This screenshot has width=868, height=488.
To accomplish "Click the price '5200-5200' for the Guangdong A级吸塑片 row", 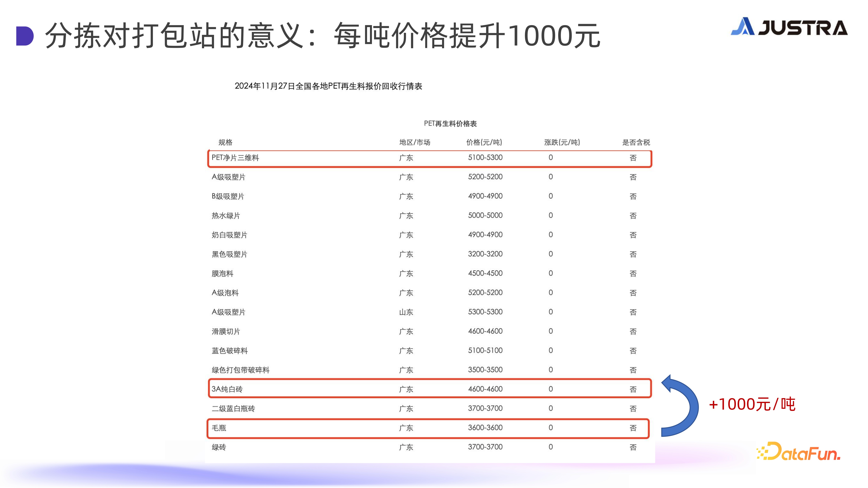I will pos(485,177).
